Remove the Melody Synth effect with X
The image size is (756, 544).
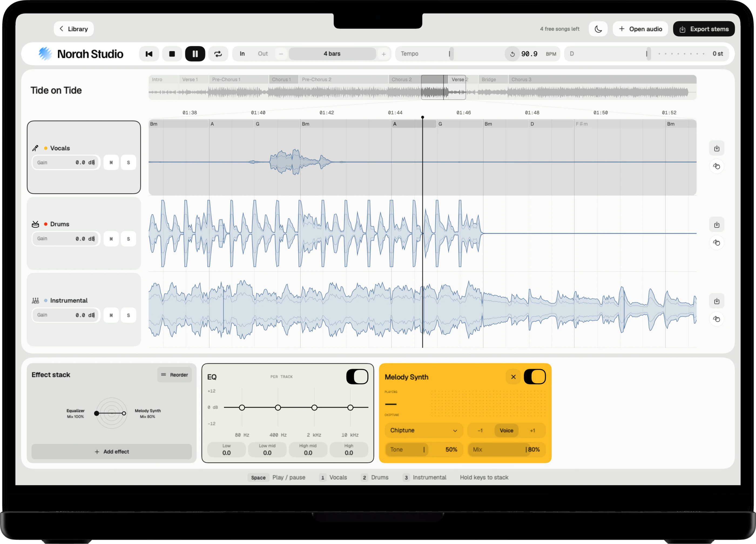[x=513, y=377]
